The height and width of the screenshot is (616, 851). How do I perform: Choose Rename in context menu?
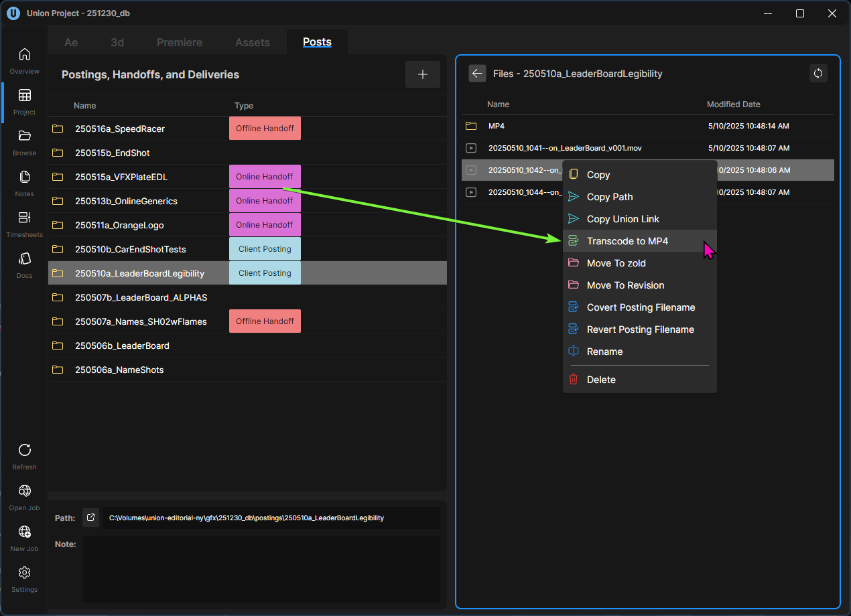[x=640, y=352]
